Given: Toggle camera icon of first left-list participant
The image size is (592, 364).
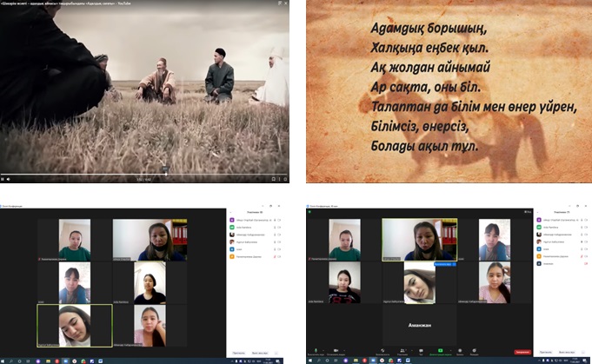Looking at the screenshot, I should [279, 220].
